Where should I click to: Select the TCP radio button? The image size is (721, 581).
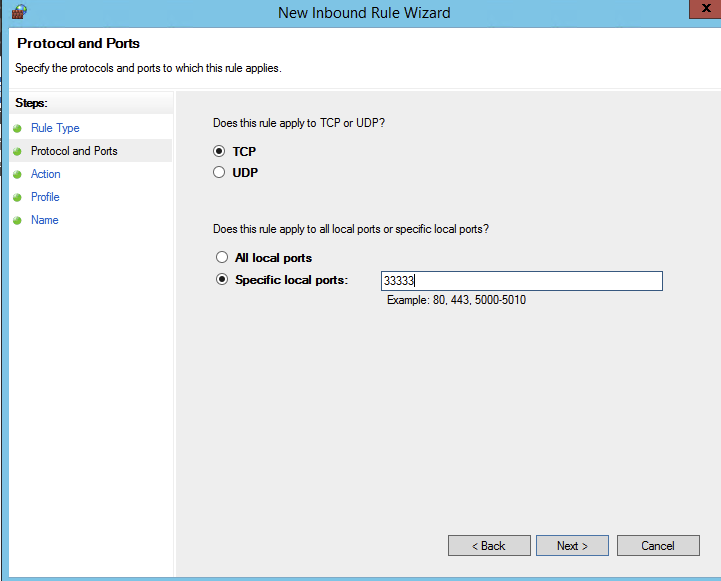219,151
